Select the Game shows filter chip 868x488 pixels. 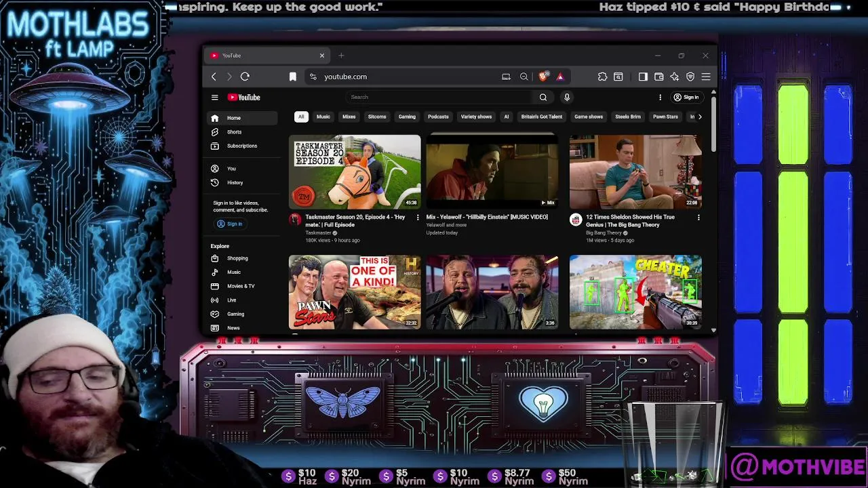pyautogui.click(x=589, y=117)
